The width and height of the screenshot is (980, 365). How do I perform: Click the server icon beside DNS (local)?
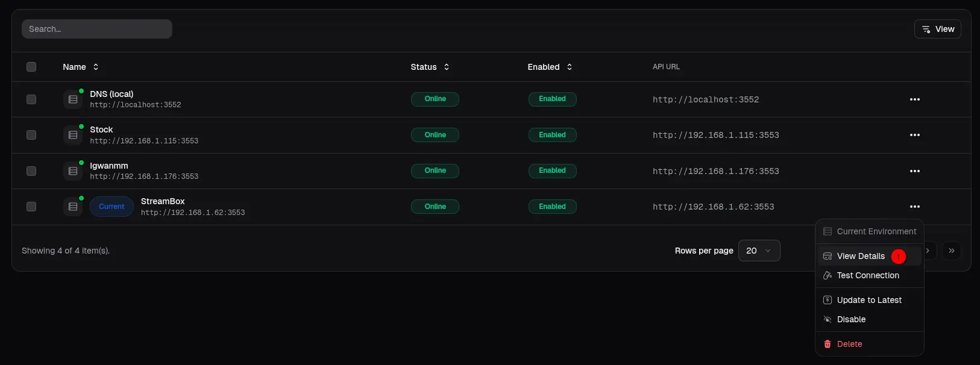pos(73,99)
